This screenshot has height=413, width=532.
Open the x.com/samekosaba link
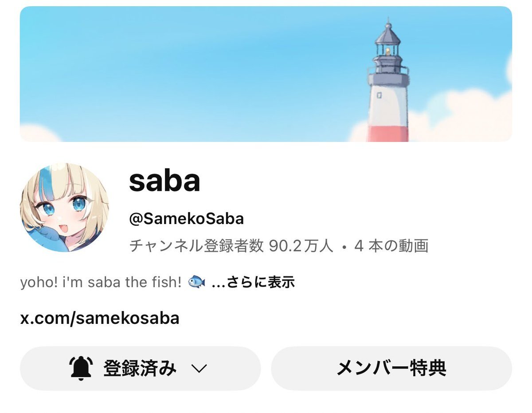click(x=100, y=318)
